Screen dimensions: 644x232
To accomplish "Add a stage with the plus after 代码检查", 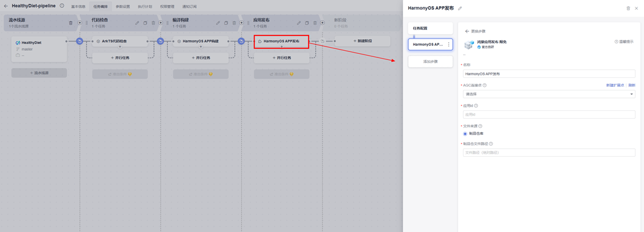I will (x=161, y=23).
